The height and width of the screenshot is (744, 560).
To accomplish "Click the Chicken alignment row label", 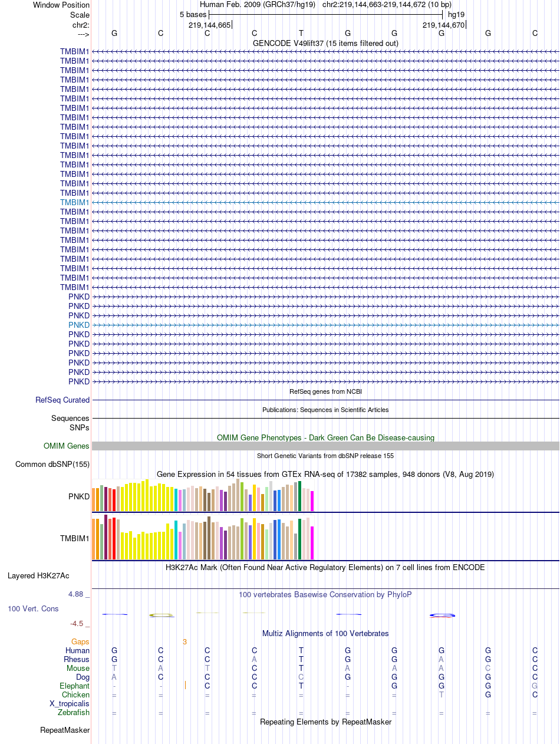I will point(77,694).
